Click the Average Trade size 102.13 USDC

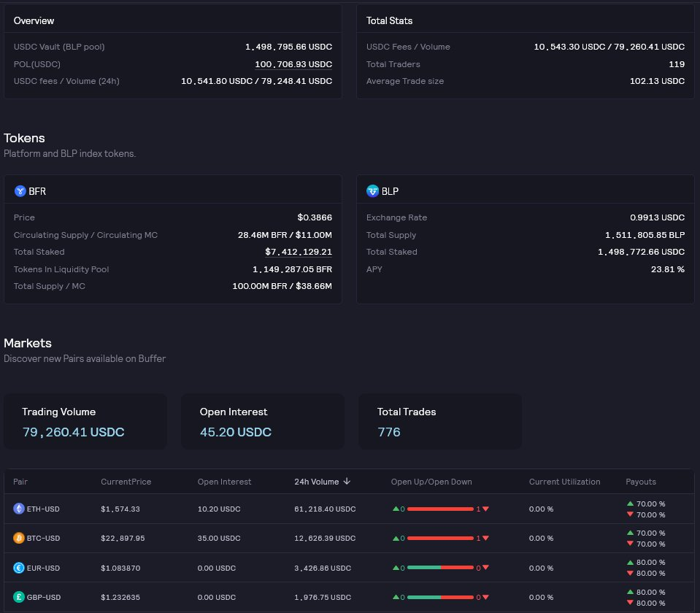pyautogui.click(x=657, y=81)
